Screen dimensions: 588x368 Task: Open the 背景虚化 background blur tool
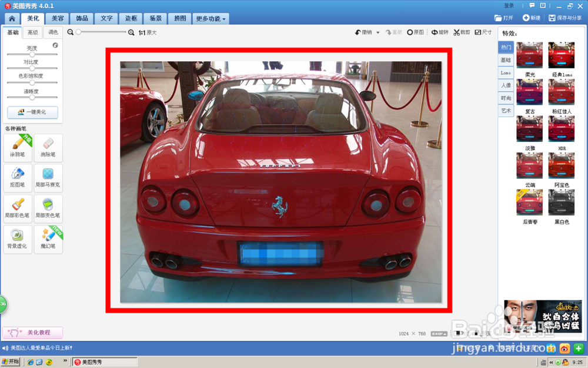17,240
